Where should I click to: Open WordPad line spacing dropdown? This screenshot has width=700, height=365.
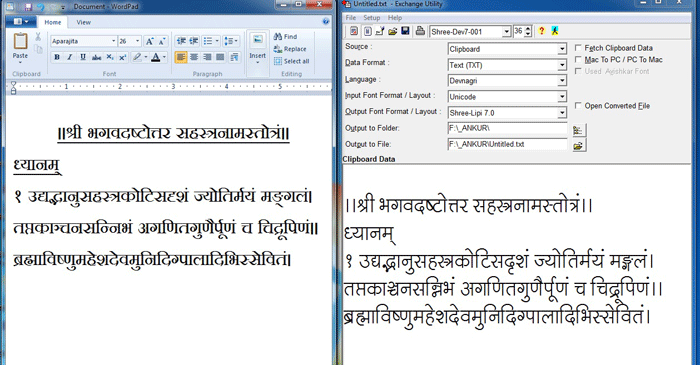(x=232, y=41)
